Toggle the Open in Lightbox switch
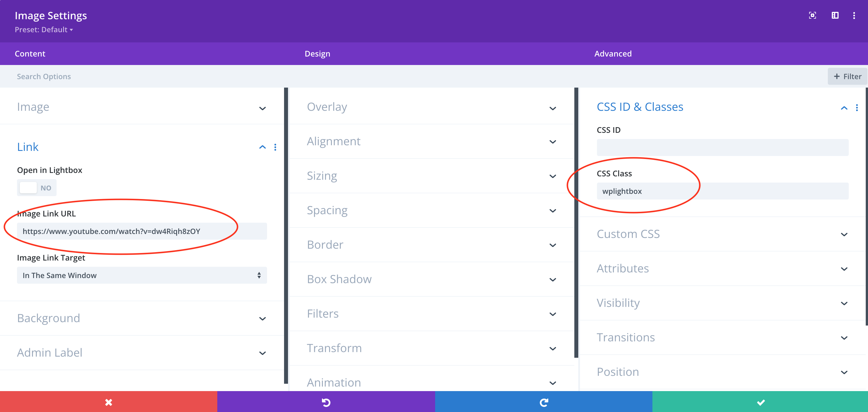 (37, 188)
